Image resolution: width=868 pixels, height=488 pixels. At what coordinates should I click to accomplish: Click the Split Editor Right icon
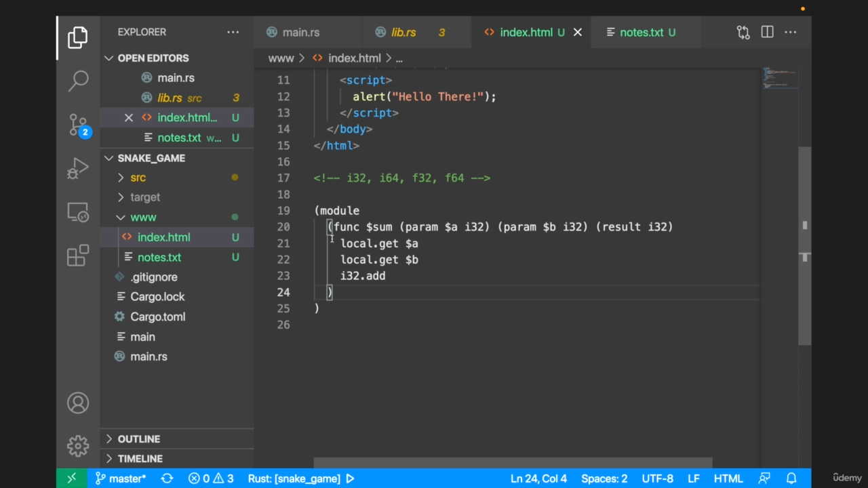767,32
